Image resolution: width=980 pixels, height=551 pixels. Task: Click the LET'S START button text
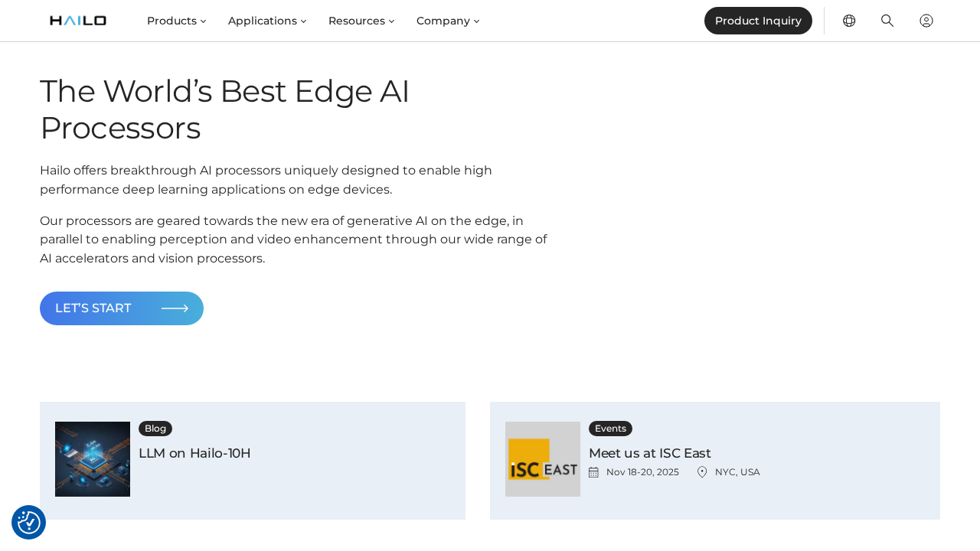[93, 308]
